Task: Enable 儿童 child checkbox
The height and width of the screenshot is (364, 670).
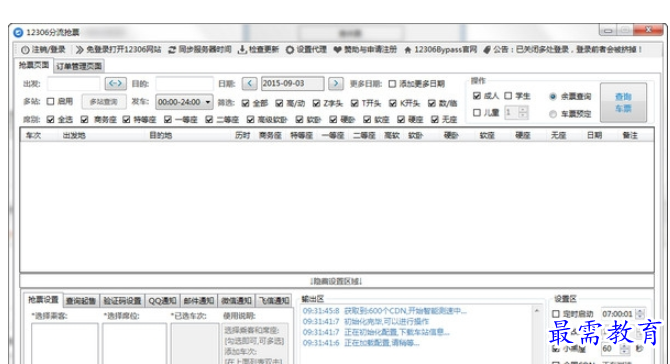Action: point(477,112)
